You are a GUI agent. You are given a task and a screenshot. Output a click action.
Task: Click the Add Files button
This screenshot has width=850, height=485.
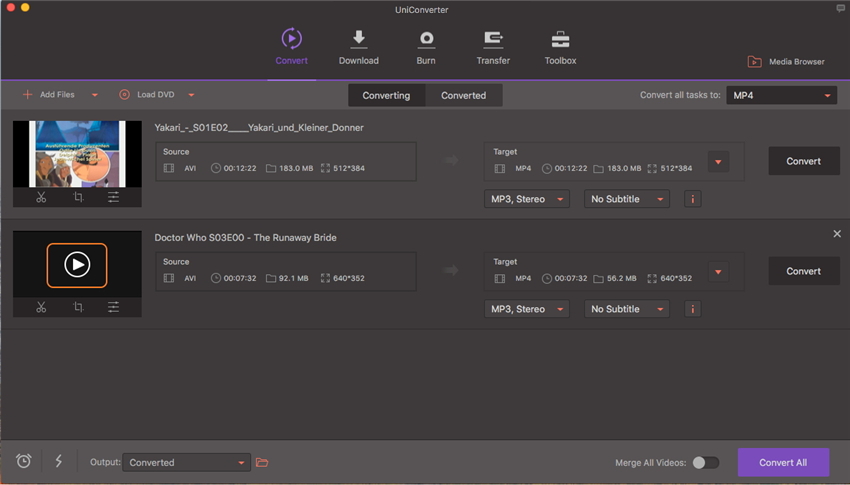pyautogui.click(x=49, y=95)
